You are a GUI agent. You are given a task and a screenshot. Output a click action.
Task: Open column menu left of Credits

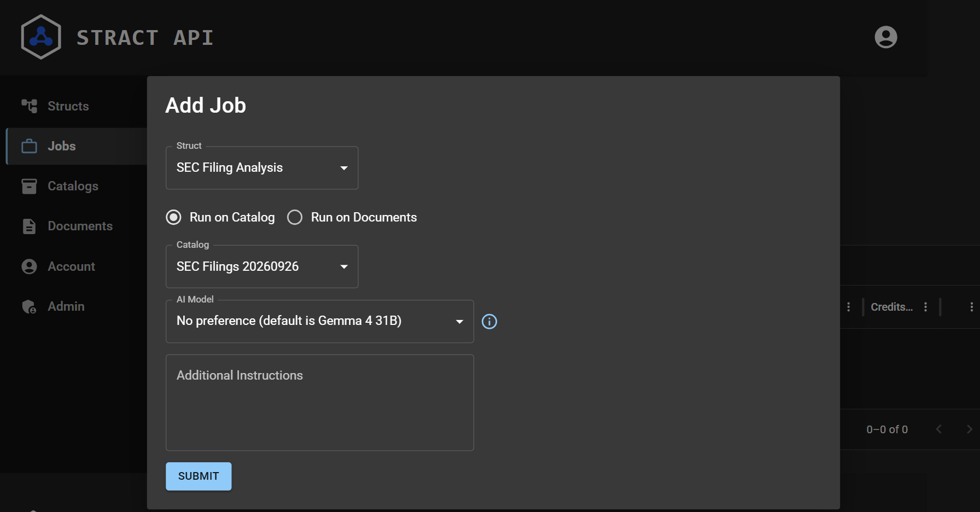(x=848, y=307)
